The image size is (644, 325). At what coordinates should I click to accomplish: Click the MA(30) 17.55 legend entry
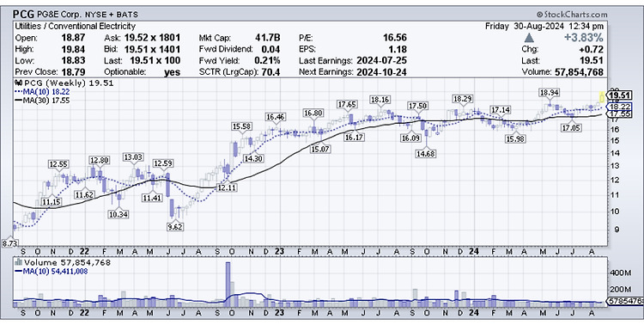(42, 101)
